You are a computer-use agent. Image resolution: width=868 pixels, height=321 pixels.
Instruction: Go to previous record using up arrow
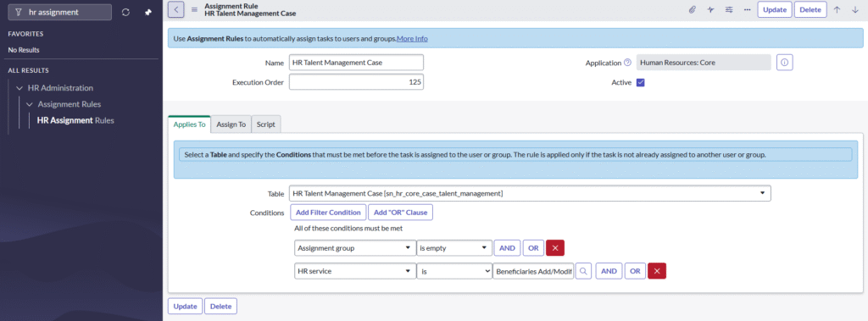click(837, 9)
